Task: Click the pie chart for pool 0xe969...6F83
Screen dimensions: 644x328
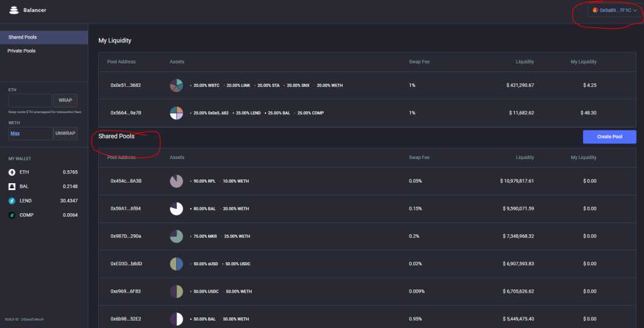Action: (x=176, y=291)
